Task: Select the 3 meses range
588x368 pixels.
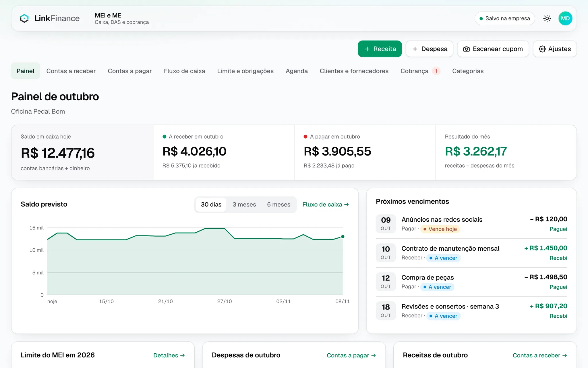Action: coord(244,204)
